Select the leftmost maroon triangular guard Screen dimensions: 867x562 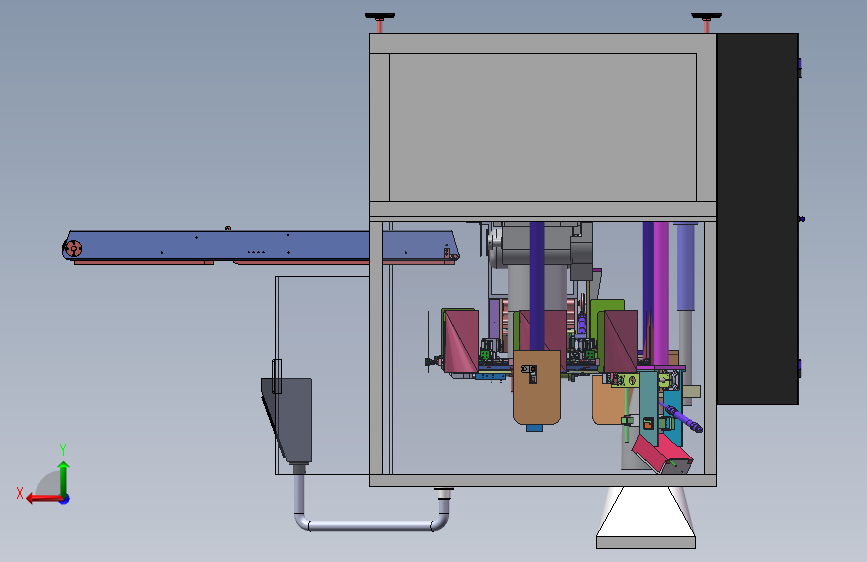pos(461,341)
